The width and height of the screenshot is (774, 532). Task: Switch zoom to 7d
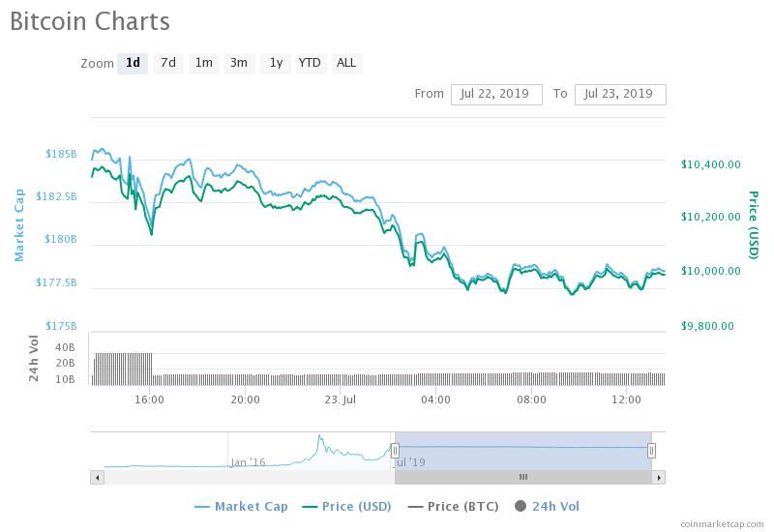[168, 63]
